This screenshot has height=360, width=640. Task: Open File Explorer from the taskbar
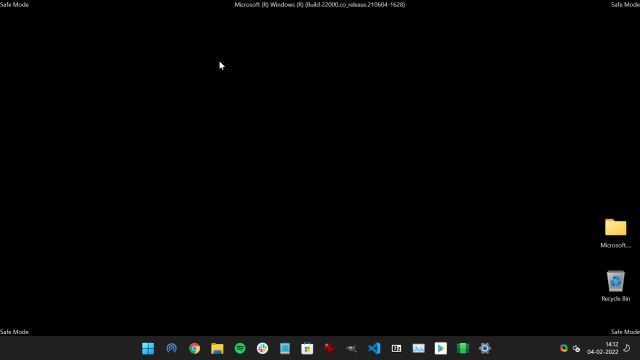(217, 348)
